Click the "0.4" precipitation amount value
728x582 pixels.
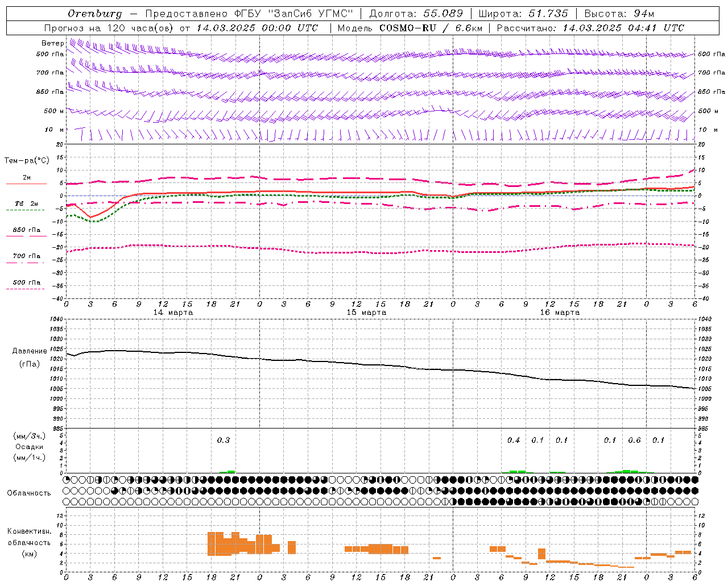(514, 440)
